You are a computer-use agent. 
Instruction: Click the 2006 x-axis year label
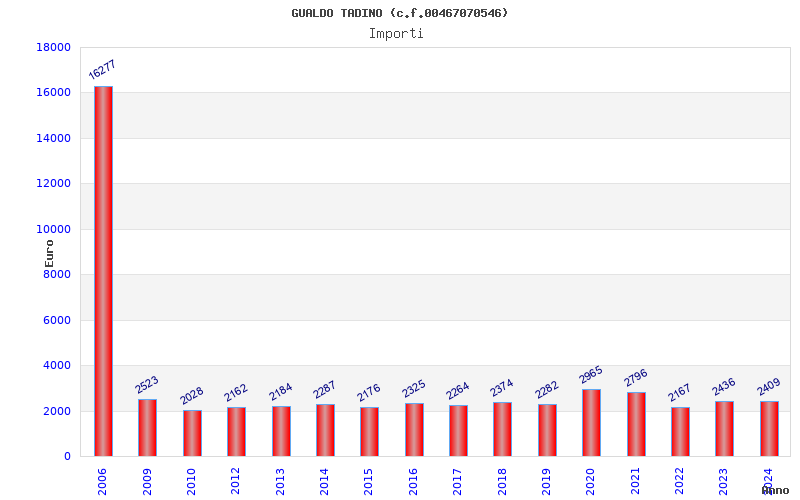click(103, 482)
